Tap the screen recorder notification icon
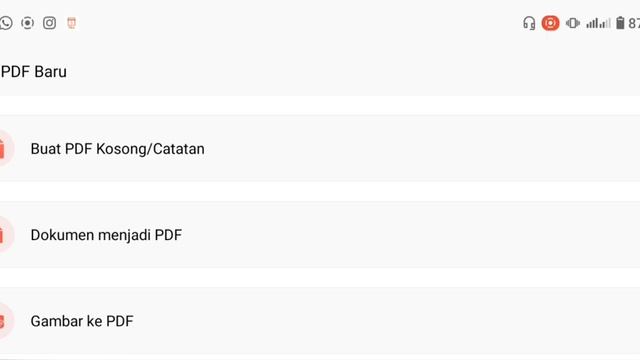The image size is (640, 360). [x=27, y=23]
